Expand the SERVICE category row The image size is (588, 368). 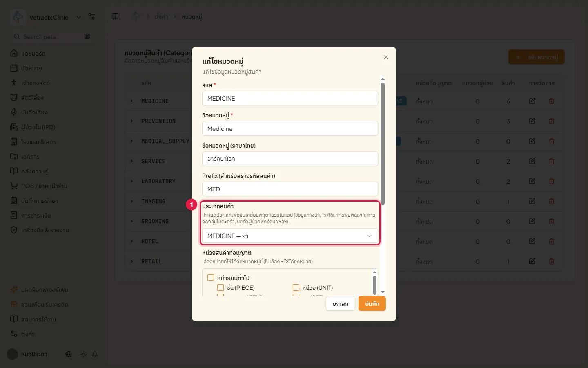(131, 161)
